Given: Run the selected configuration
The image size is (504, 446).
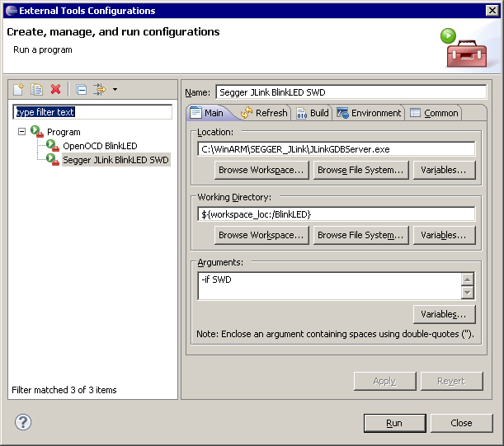Looking at the screenshot, I should point(394,423).
